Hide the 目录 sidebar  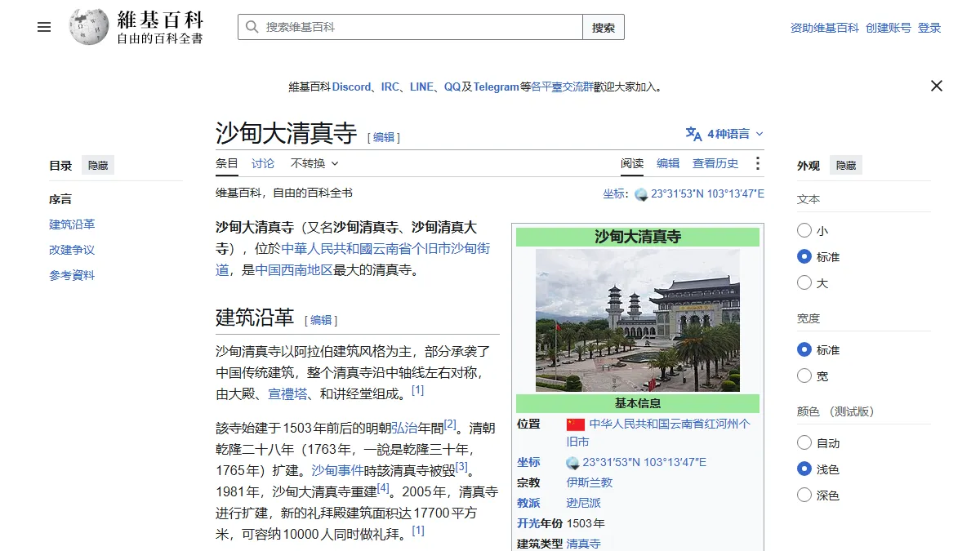(98, 166)
